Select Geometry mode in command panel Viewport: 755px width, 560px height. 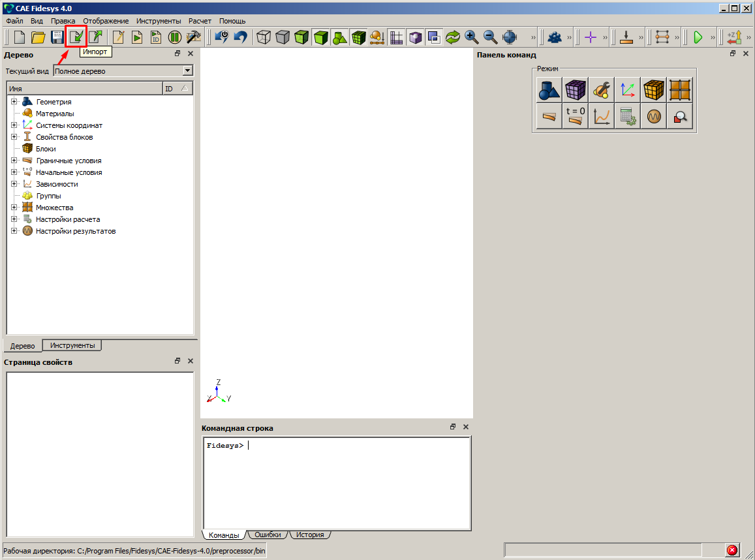(549, 90)
